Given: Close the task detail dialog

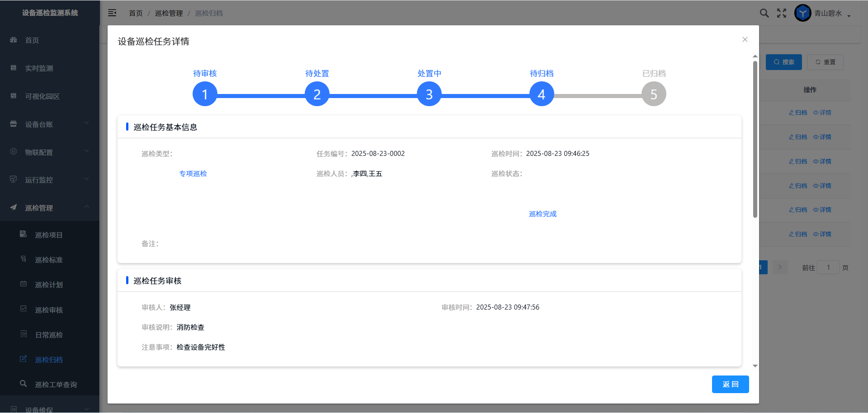Looking at the screenshot, I should click(745, 40).
